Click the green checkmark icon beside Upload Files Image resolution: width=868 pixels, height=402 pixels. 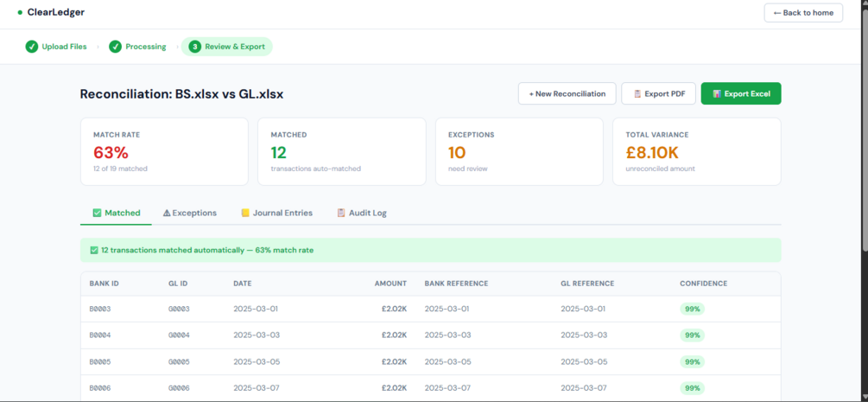(x=32, y=47)
